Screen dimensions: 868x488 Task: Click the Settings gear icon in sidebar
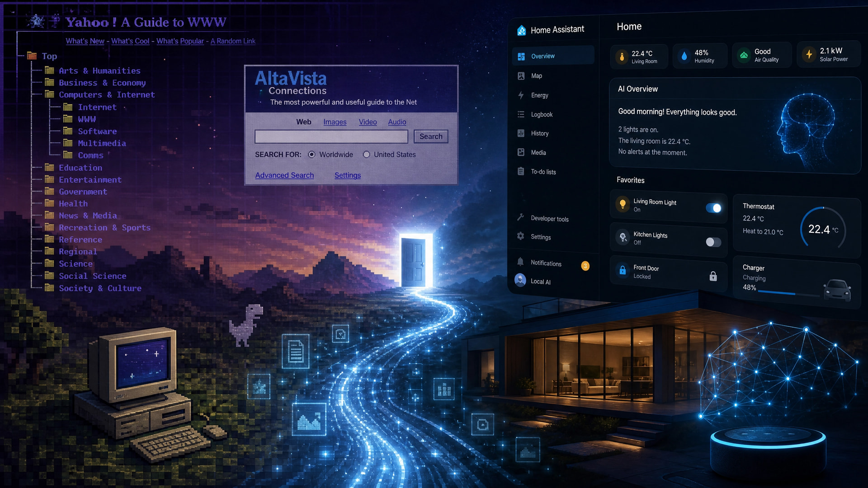click(x=521, y=236)
